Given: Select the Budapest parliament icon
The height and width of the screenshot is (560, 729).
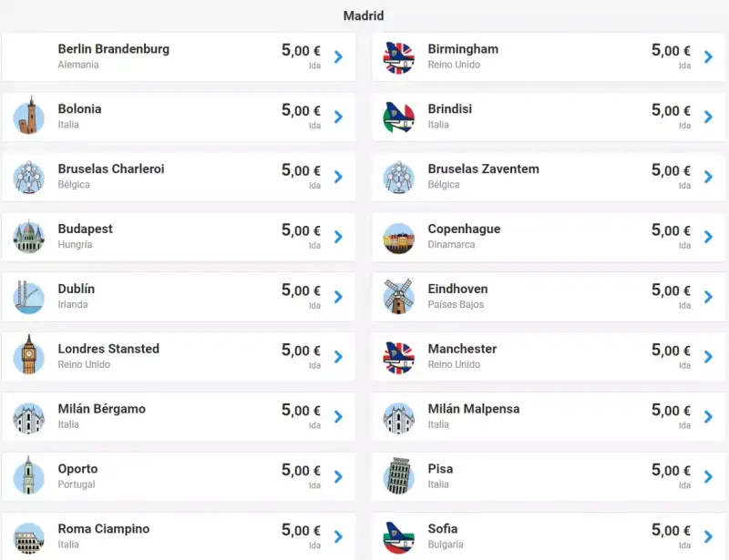Looking at the screenshot, I should coord(29,237).
